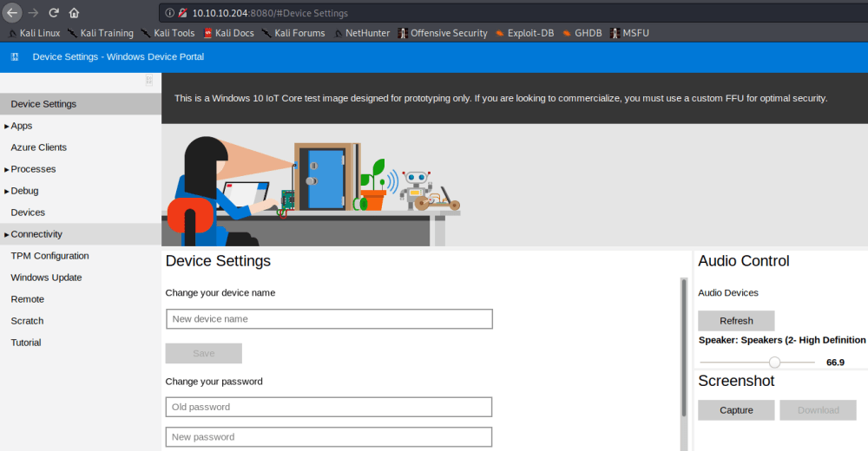868x451 pixels.
Task: Open Azure Clients in the sidebar
Action: 39,147
